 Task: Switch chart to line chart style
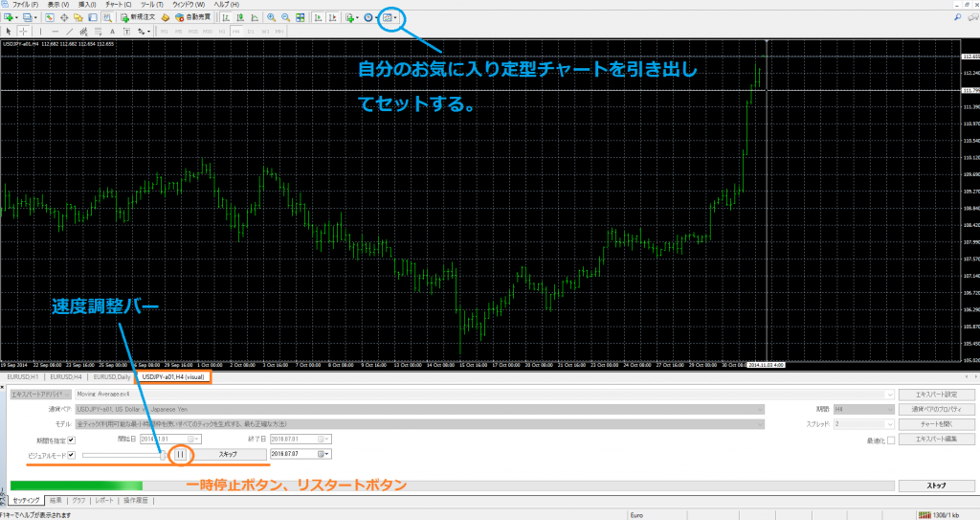(255, 17)
